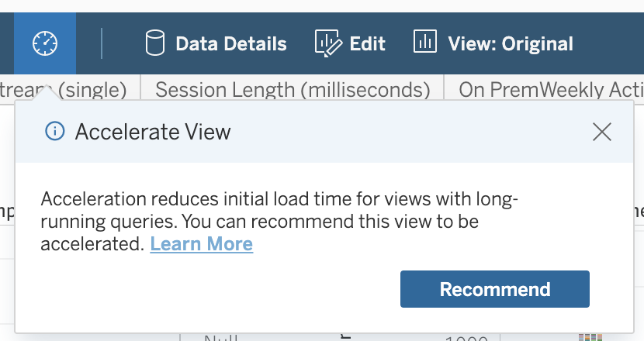Screen dimensions: 644x341
Task: Click the bar chart icon before View: Original
Action: (x=424, y=42)
